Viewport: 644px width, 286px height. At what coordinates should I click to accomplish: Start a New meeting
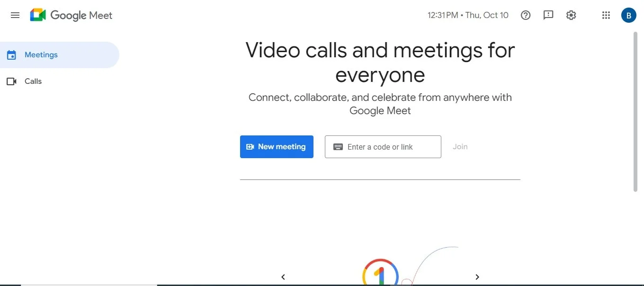coord(277,147)
